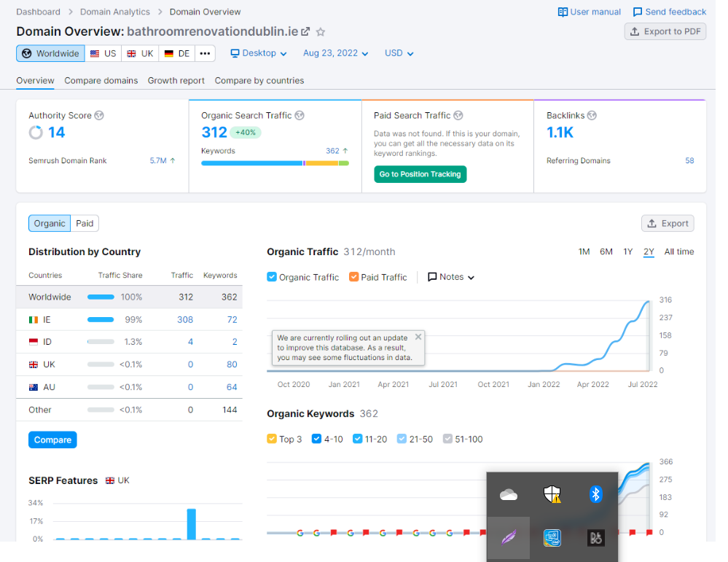Click the first Google update marker on timeline
The image size is (728, 562).
click(300, 533)
